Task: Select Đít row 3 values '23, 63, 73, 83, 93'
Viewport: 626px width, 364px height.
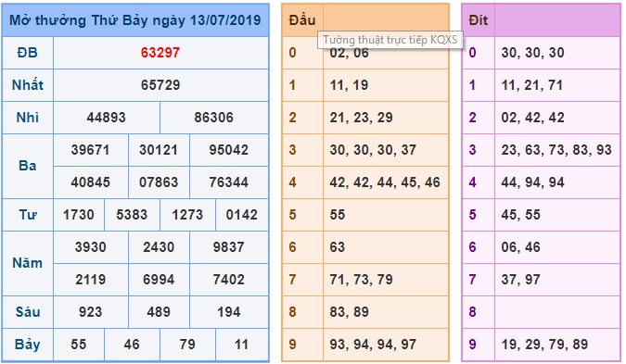Action: coord(556,150)
